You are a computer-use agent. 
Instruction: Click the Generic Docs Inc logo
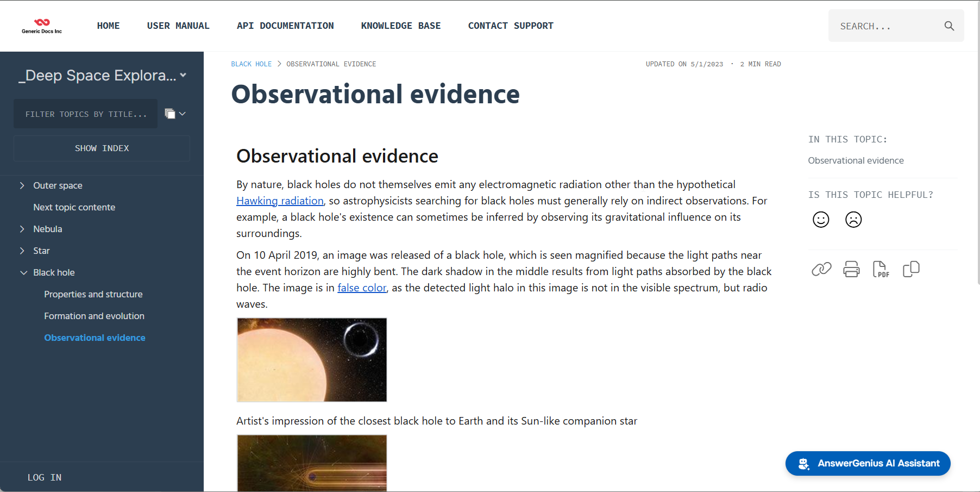42,26
